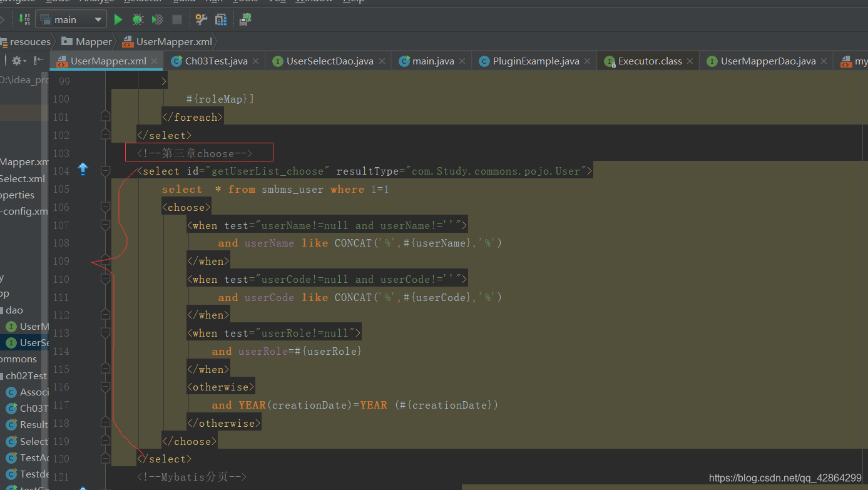The height and width of the screenshot is (490, 868).
Task: Open Project Structure from the wrench icon
Action: click(201, 19)
